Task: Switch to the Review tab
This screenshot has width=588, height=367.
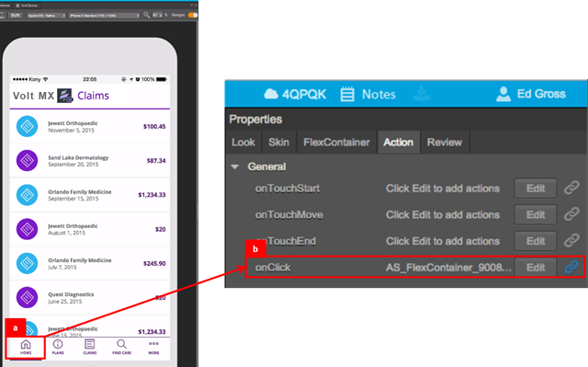Action: (445, 143)
